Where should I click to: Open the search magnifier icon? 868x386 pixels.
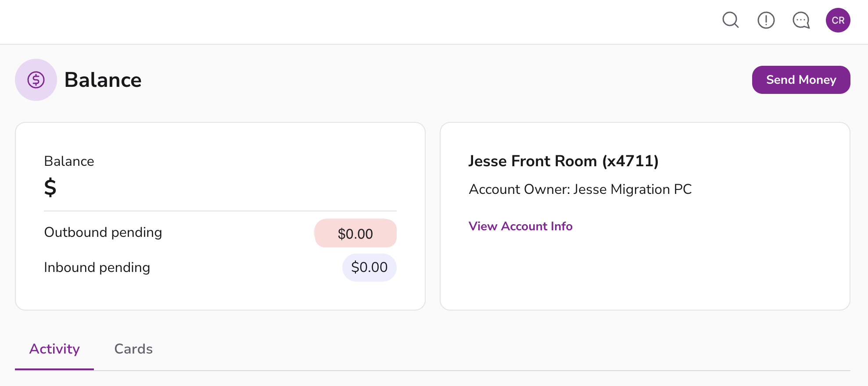pos(731,20)
